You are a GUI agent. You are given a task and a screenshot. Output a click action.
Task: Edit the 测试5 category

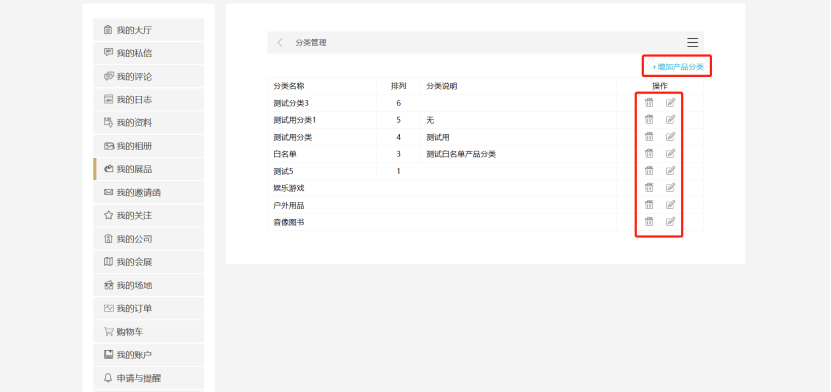click(670, 171)
